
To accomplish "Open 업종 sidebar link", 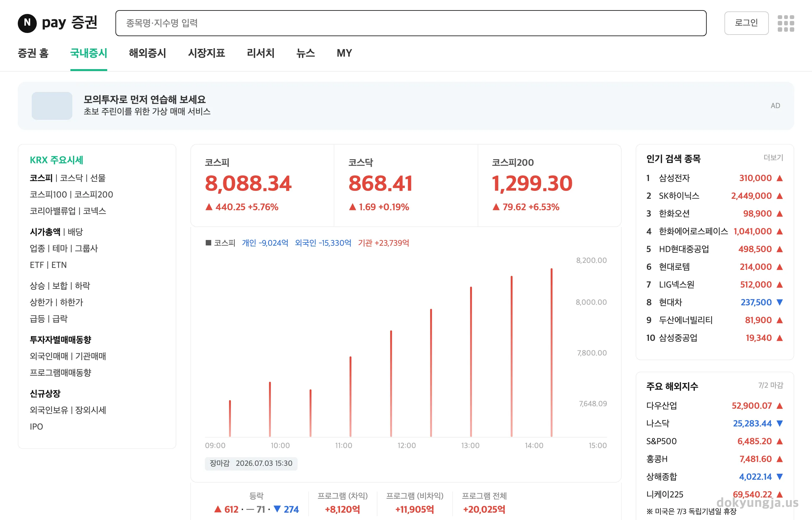I will coord(37,249).
